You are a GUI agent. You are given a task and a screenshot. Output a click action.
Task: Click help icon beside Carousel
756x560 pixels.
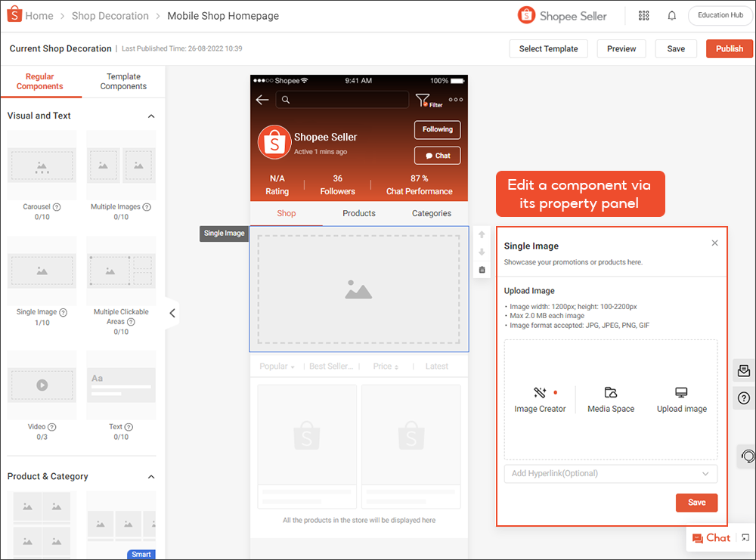pos(57,207)
